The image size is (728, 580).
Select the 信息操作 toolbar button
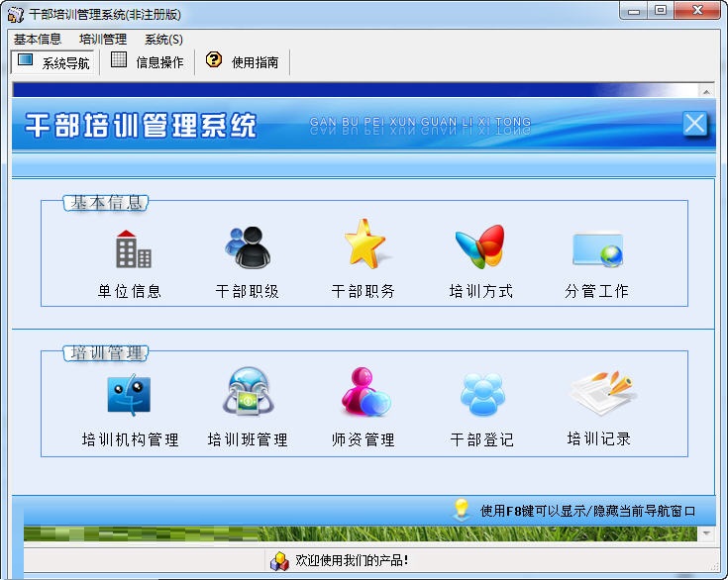148,62
